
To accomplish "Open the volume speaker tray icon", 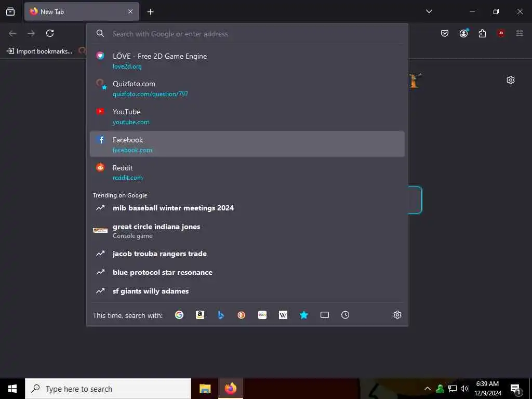I will pyautogui.click(x=464, y=389).
